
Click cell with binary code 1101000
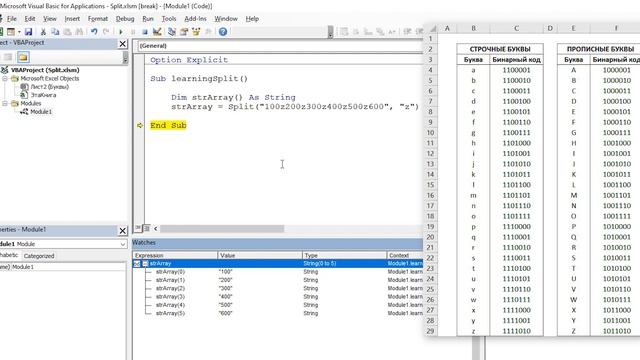[516, 143]
